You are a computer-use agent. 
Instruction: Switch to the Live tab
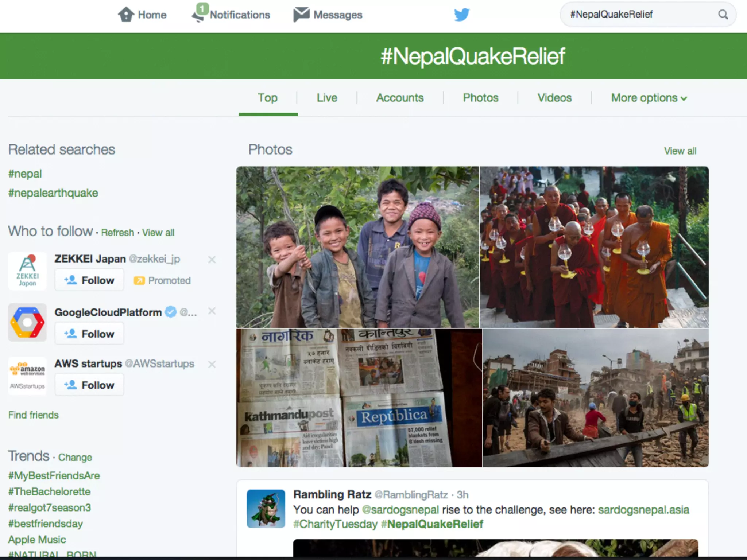(327, 98)
